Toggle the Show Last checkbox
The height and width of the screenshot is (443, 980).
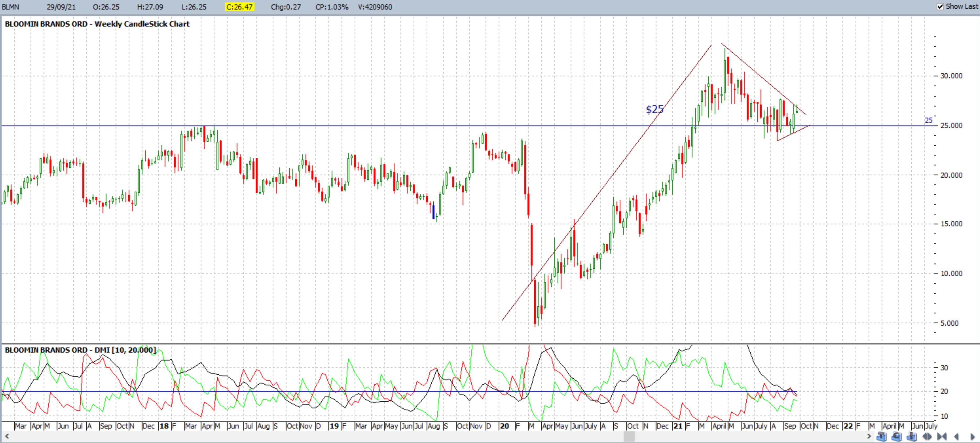pyautogui.click(x=940, y=7)
